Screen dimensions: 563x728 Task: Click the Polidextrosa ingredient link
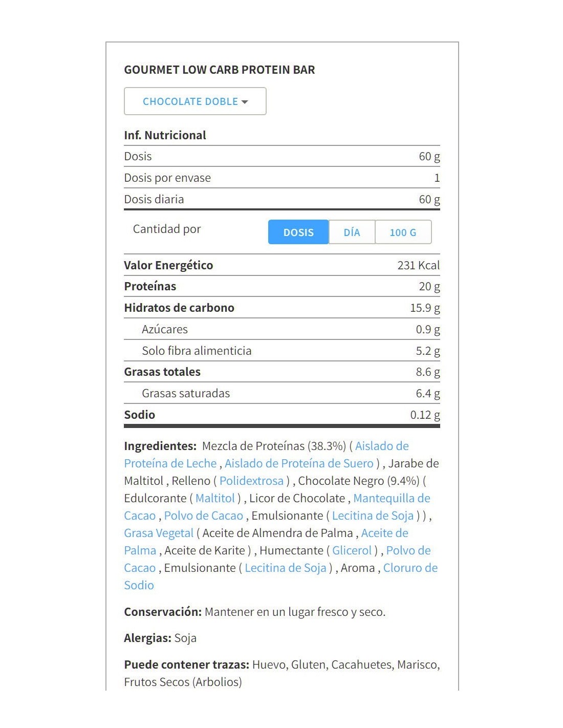pos(251,481)
